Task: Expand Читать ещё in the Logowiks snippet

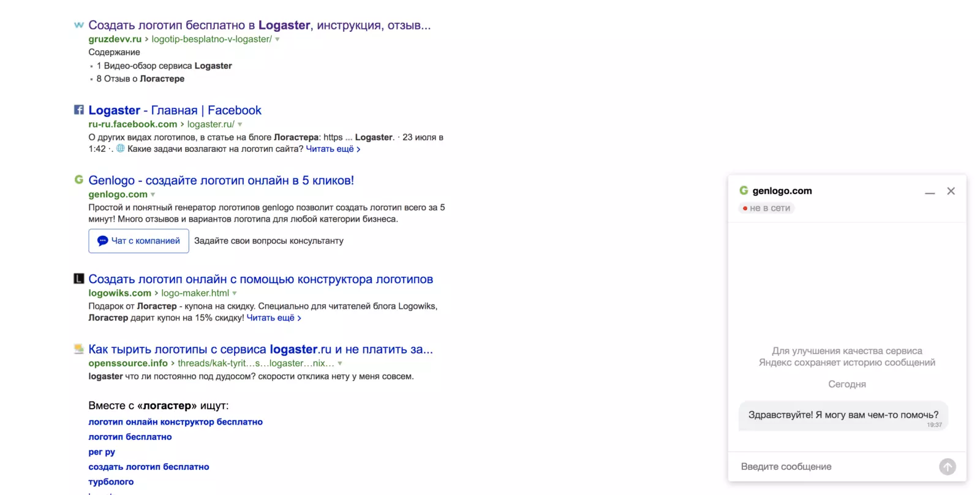Action: coord(274,318)
